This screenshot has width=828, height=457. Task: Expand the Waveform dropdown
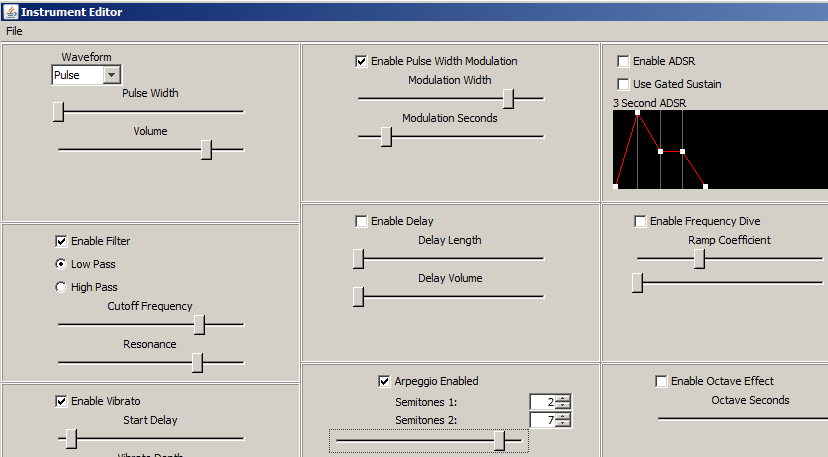coord(111,75)
